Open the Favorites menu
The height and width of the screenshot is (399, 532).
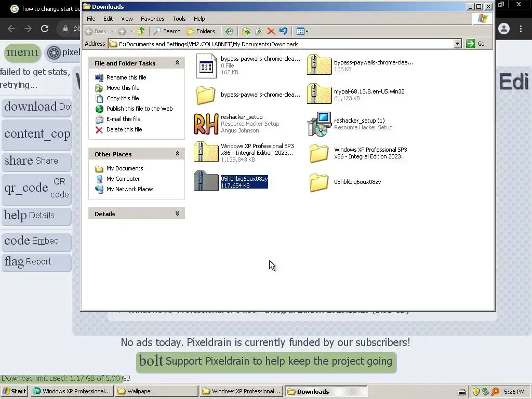pos(152,19)
